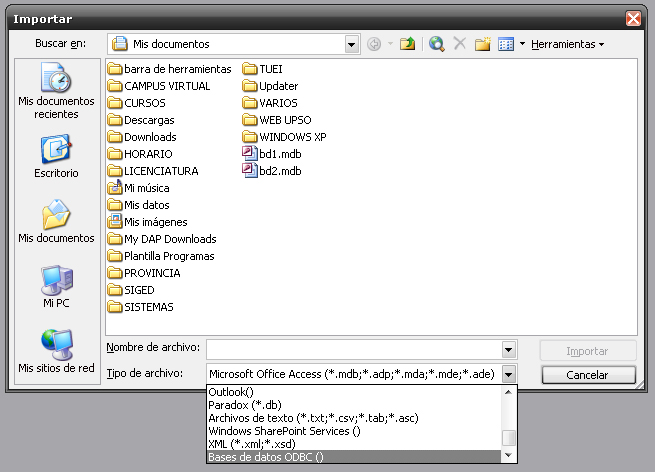Select the Downloads folder
Viewport: 655px width, 472px height.
click(142, 137)
